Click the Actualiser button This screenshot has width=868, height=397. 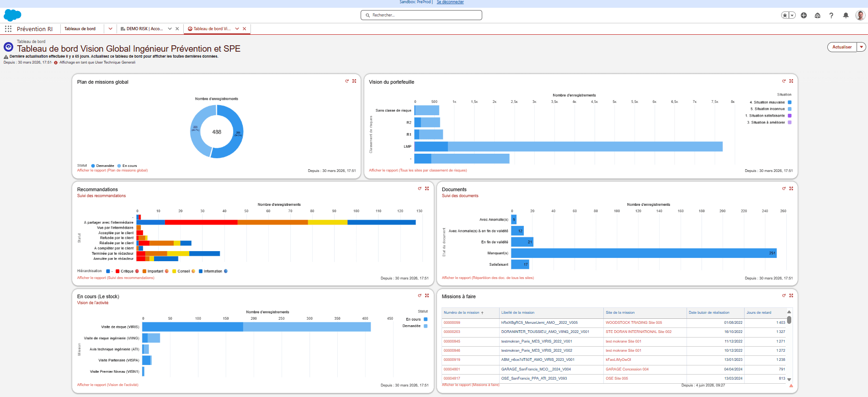[842, 47]
